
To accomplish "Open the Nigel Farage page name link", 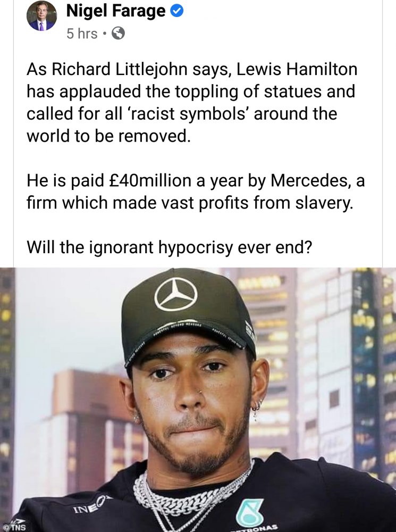I will pyautogui.click(x=116, y=11).
